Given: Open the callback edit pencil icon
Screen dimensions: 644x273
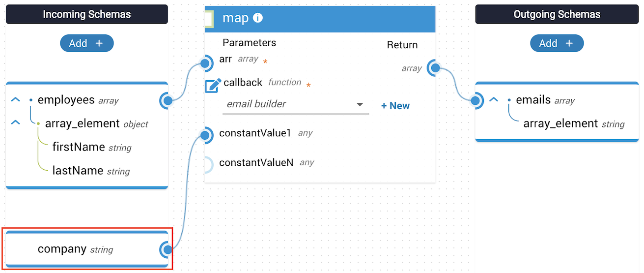Looking at the screenshot, I should pyautogui.click(x=212, y=85).
